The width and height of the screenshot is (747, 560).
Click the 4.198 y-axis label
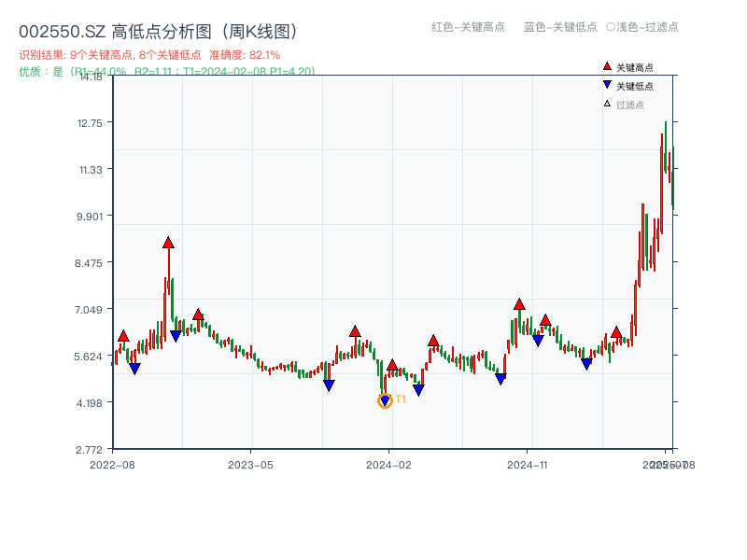point(90,403)
